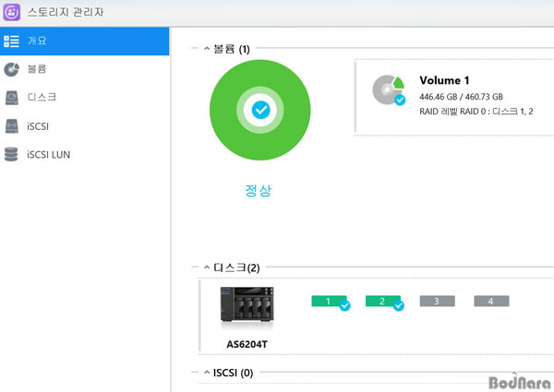Image resolution: width=554 pixels, height=392 pixels.
Task: Click the 볼륨 pie chart icon in sidebar
Action: (12, 69)
